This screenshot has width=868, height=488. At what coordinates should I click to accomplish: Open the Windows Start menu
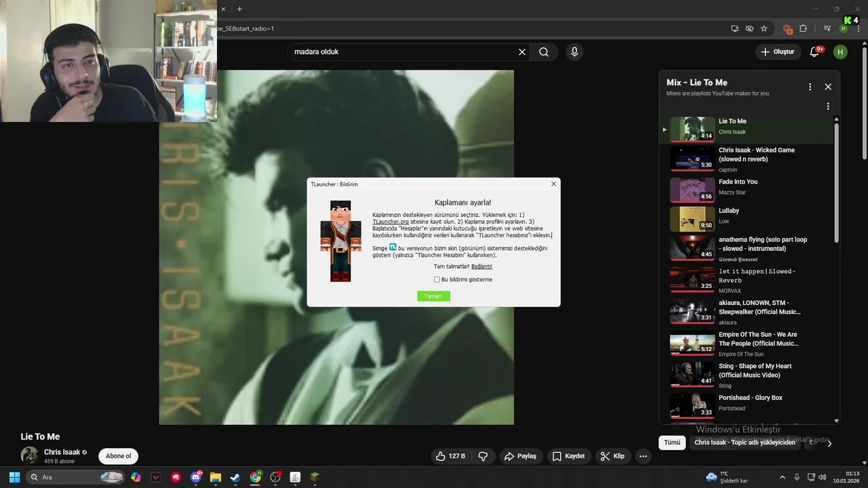[14, 477]
